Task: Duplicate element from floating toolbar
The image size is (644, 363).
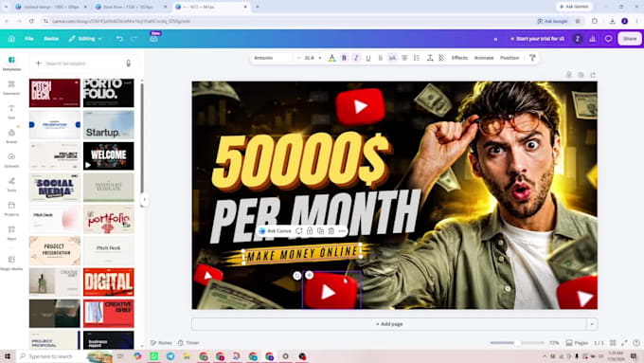Action: pos(320,231)
